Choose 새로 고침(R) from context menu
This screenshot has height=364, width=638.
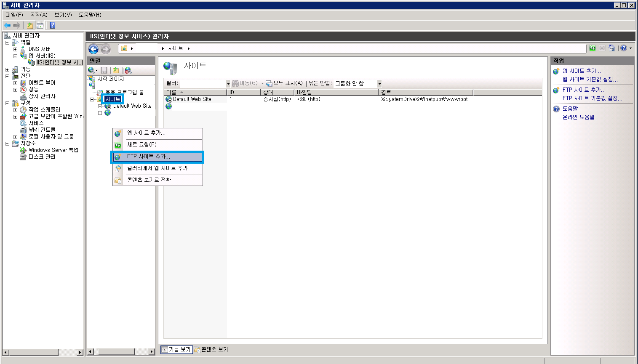[x=157, y=145]
